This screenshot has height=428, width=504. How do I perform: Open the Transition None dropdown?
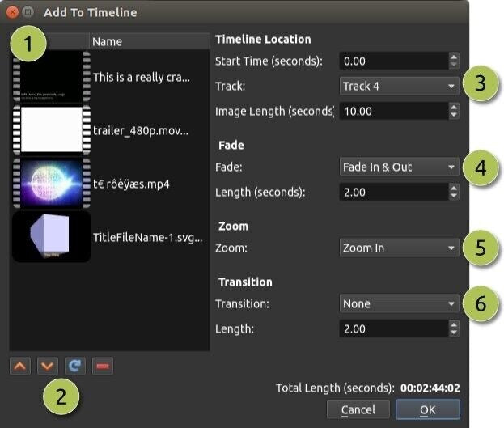point(399,304)
